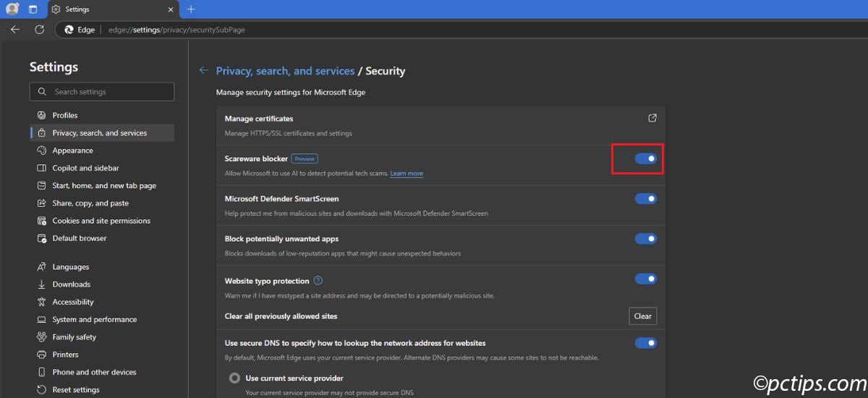Click the magnifier icon in Search settings
Screen dimensions: 868x398
pos(41,92)
